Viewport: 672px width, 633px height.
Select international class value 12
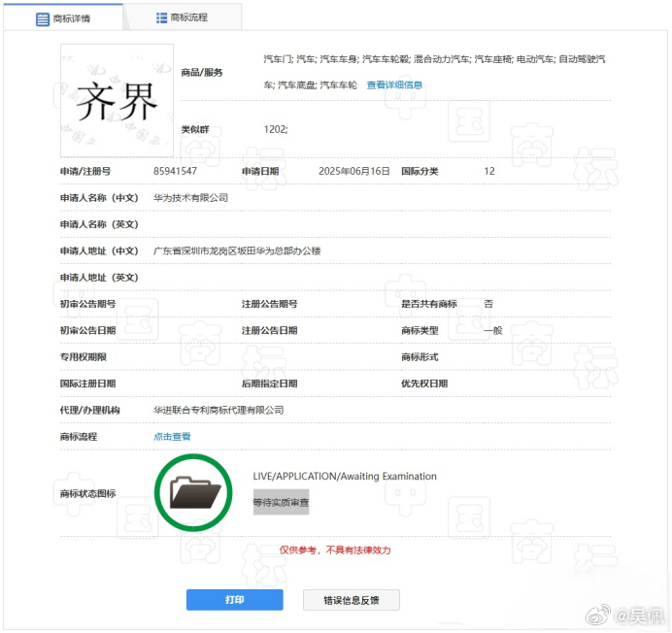pyautogui.click(x=489, y=171)
